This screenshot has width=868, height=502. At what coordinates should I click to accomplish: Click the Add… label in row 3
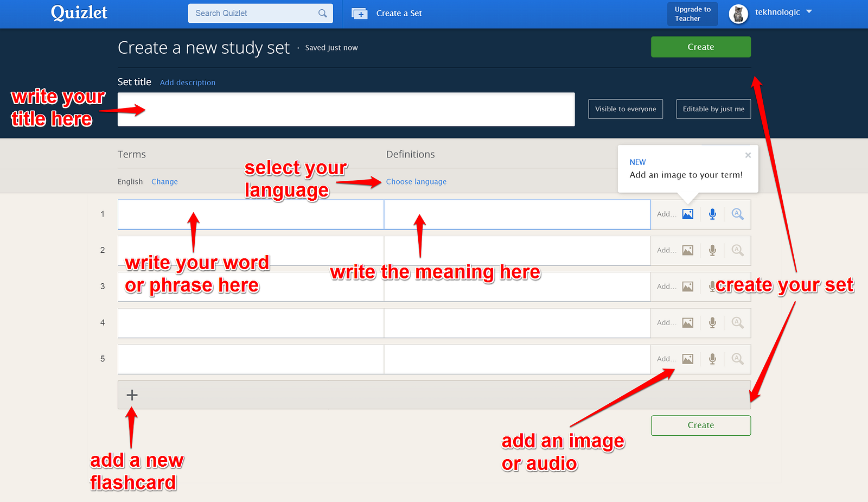(x=667, y=287)
